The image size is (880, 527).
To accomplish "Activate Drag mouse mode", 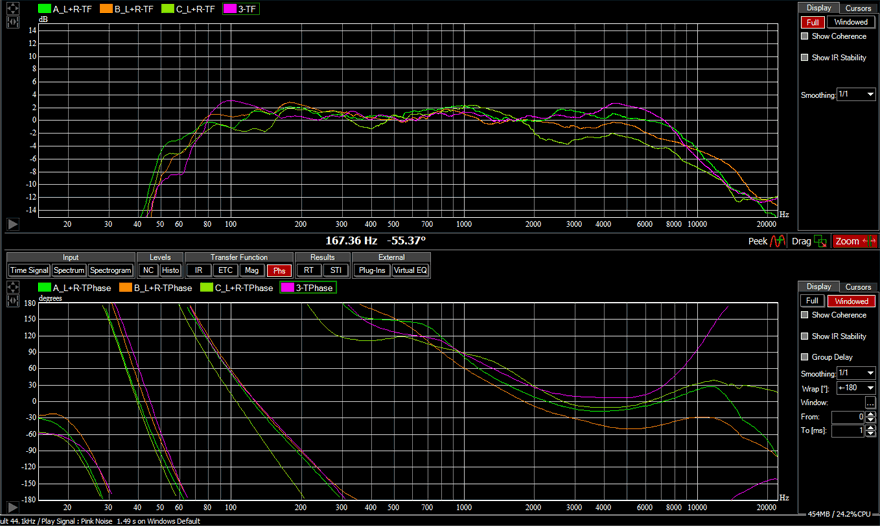I will click(809, 241).
